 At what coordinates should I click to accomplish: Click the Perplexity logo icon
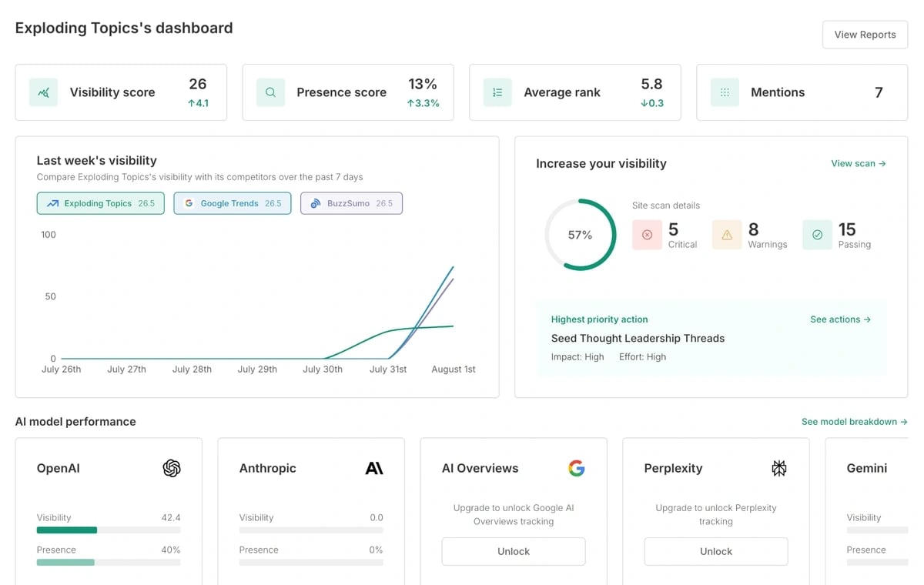click(779, 468)
